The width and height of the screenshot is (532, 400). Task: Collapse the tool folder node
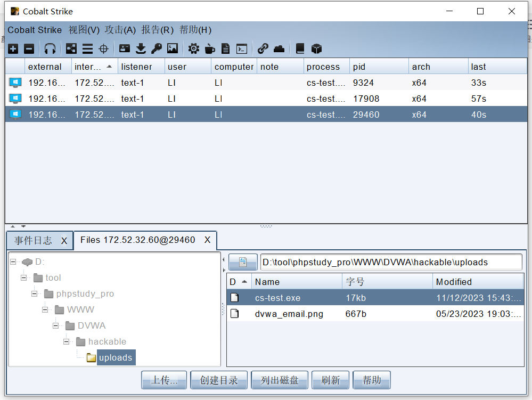[x=23, y=277]
